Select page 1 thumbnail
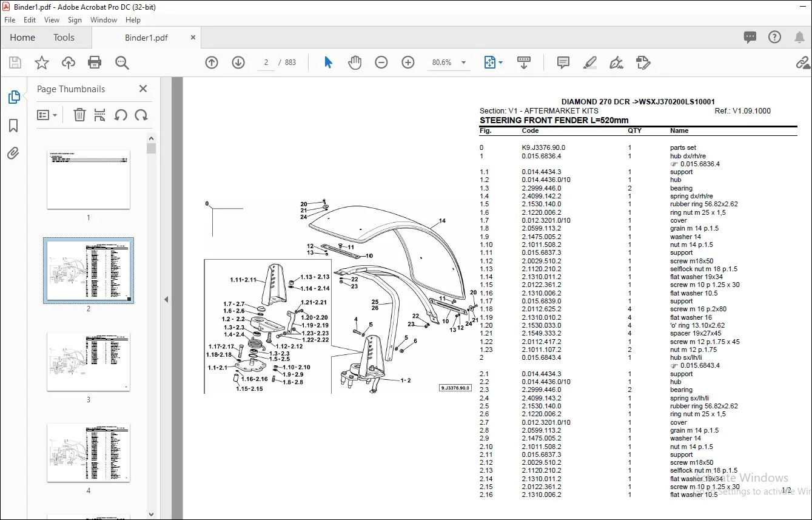 (x=89, y=180)
